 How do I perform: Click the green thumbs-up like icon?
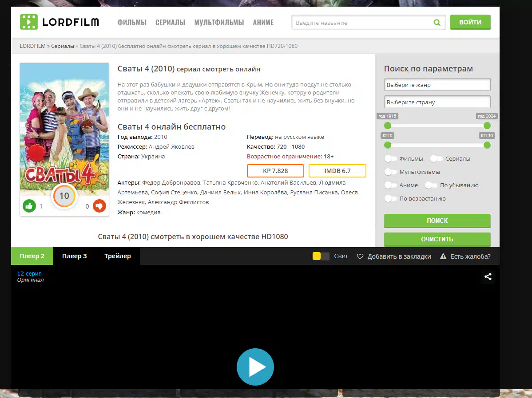(x=29, y=206)
